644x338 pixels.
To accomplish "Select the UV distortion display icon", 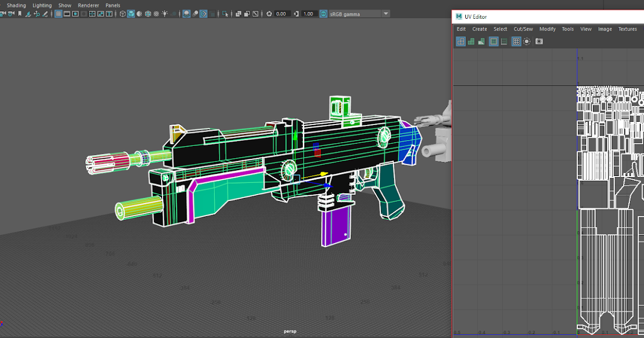I will pyautogui.click(x=482, y=41).
